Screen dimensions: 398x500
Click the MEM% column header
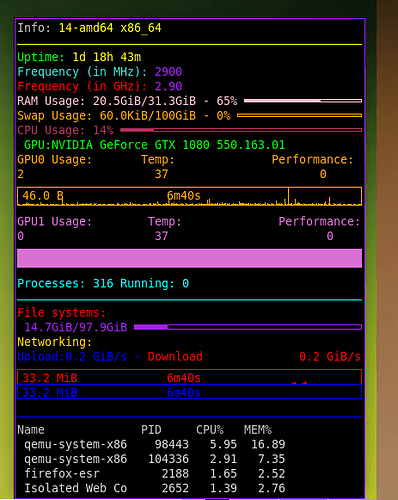[258, 430]
